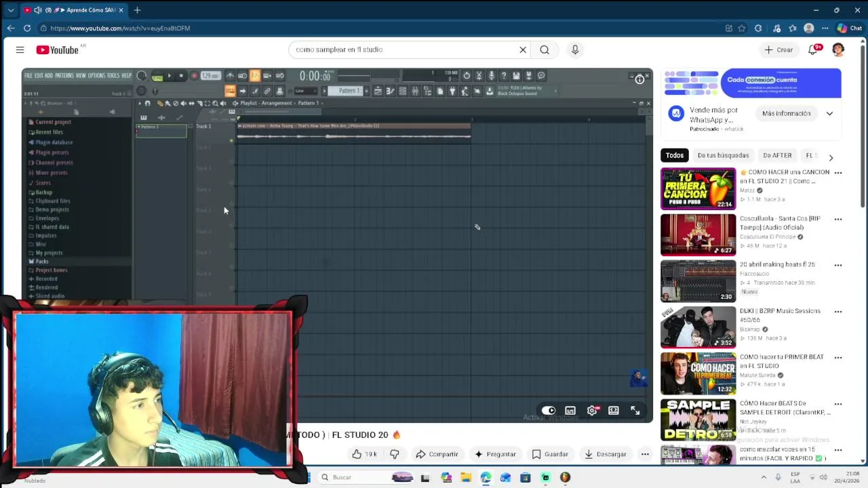Click the FL Studio stop button in video

coord(181,76)
